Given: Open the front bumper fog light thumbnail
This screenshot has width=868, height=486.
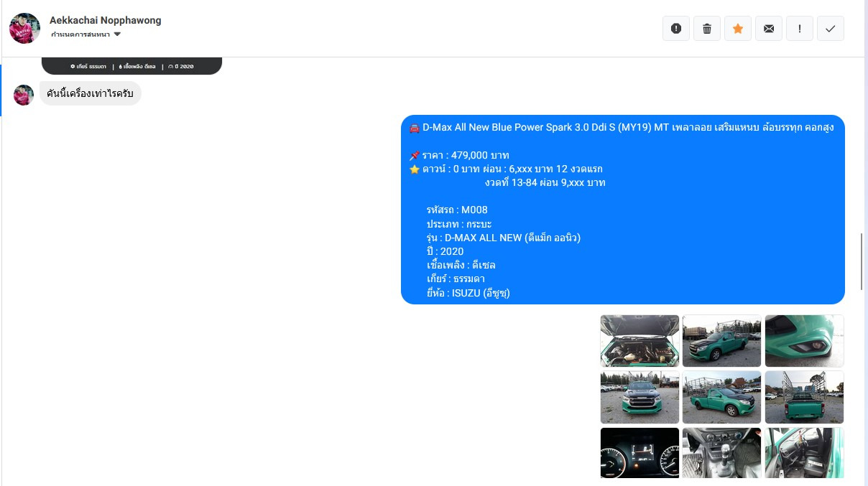Looking at the screenshot, I should coord(804,341).
